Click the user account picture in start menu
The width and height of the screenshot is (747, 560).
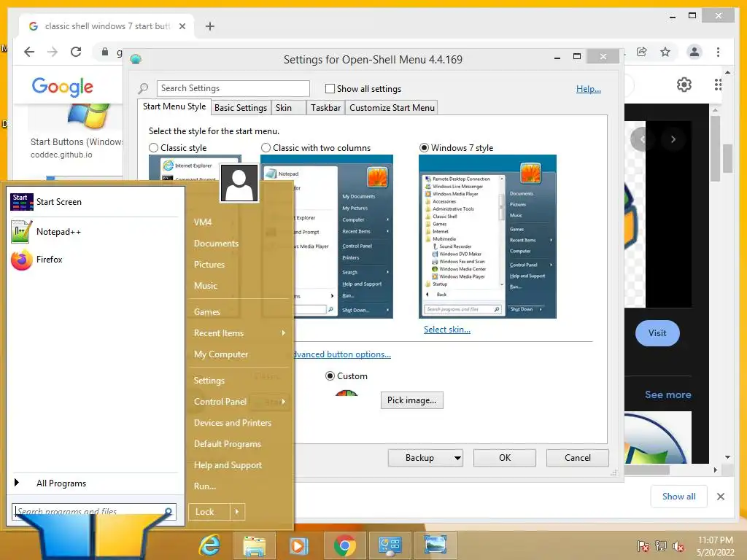point(239,183)
